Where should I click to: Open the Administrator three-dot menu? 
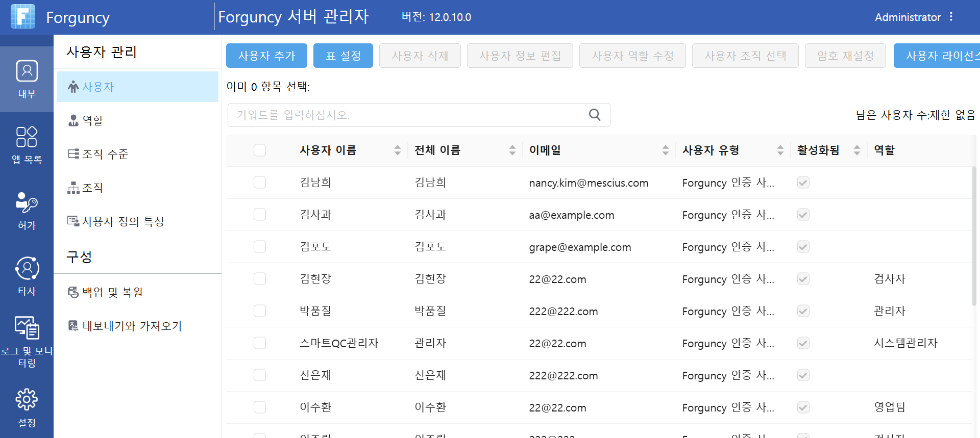point(951,17)
